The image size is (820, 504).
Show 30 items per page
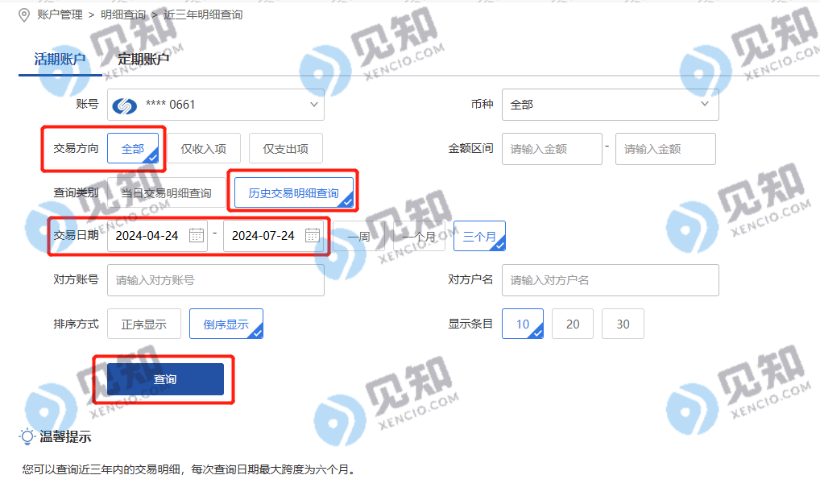pos(623,324)
